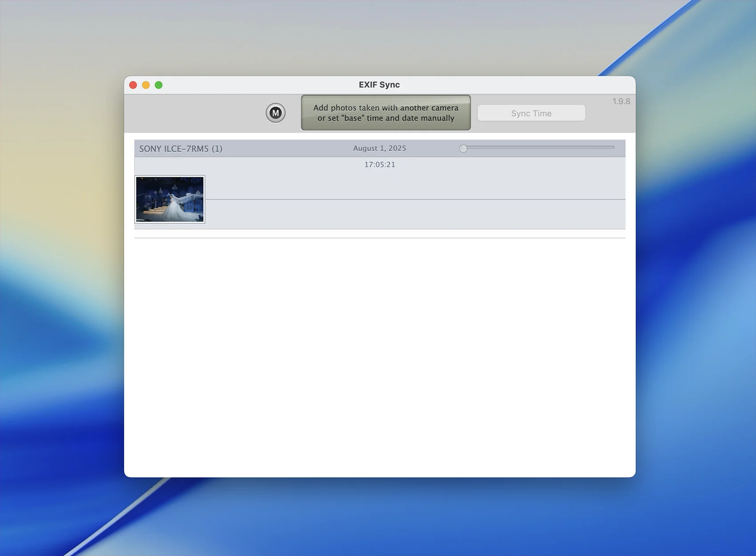Minimize the EXIF Sync window
756x556 pixels.
point(146,85)
